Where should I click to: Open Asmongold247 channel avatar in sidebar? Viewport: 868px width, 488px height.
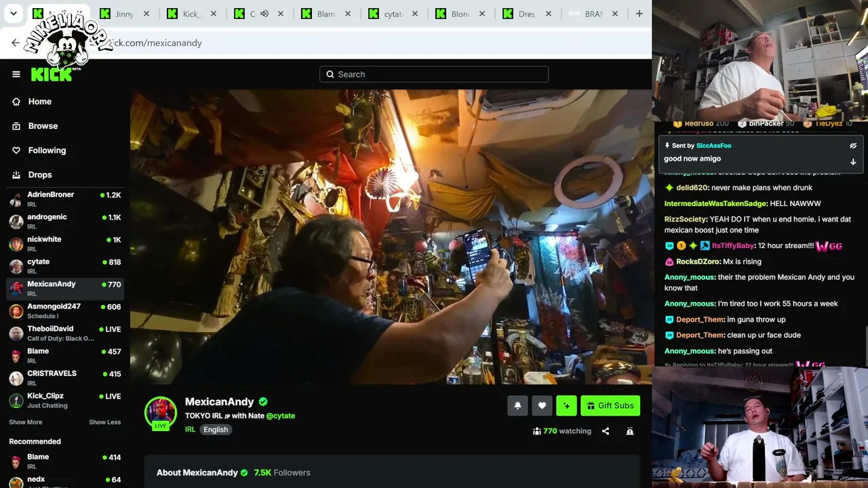16,311
